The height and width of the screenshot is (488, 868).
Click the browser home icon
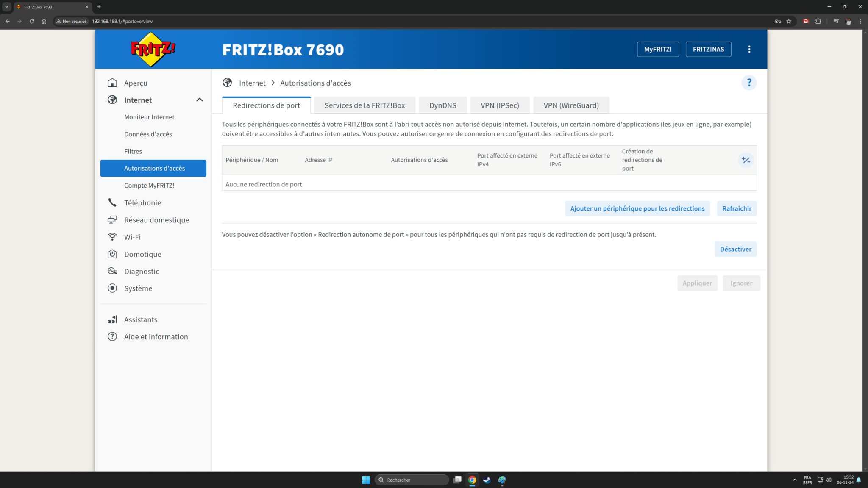click(44, 21)
